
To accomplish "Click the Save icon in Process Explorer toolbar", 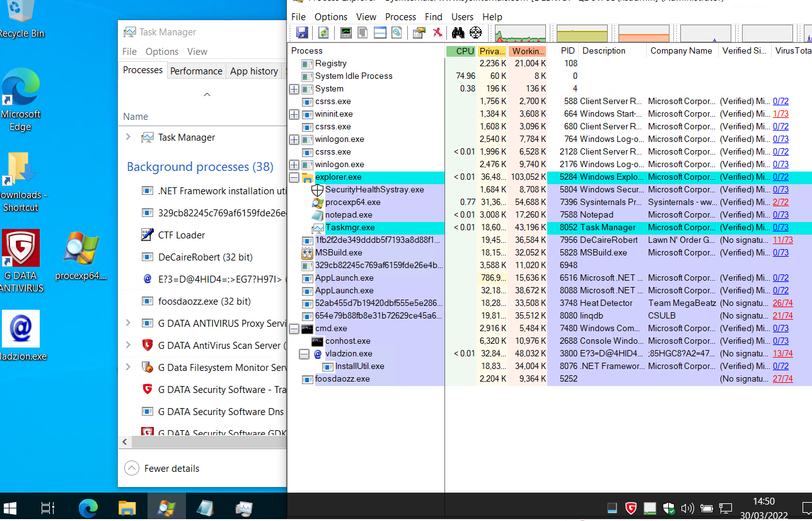I will [302, 33].
